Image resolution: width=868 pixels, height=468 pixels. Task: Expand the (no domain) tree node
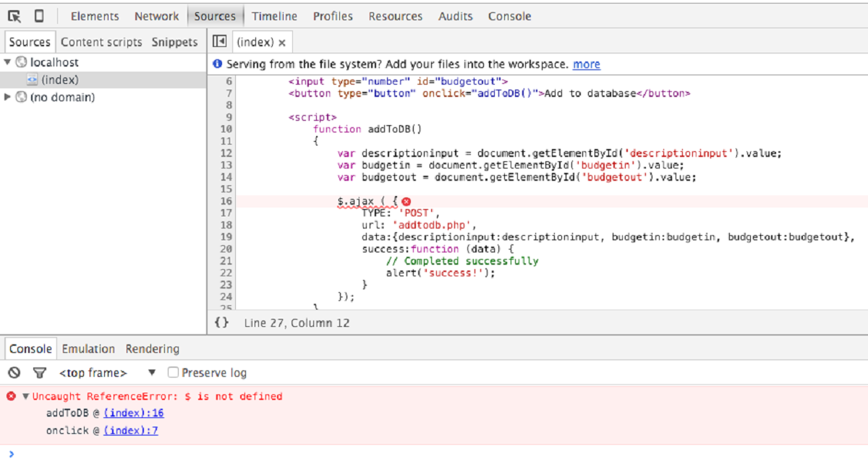coord(8,97)
